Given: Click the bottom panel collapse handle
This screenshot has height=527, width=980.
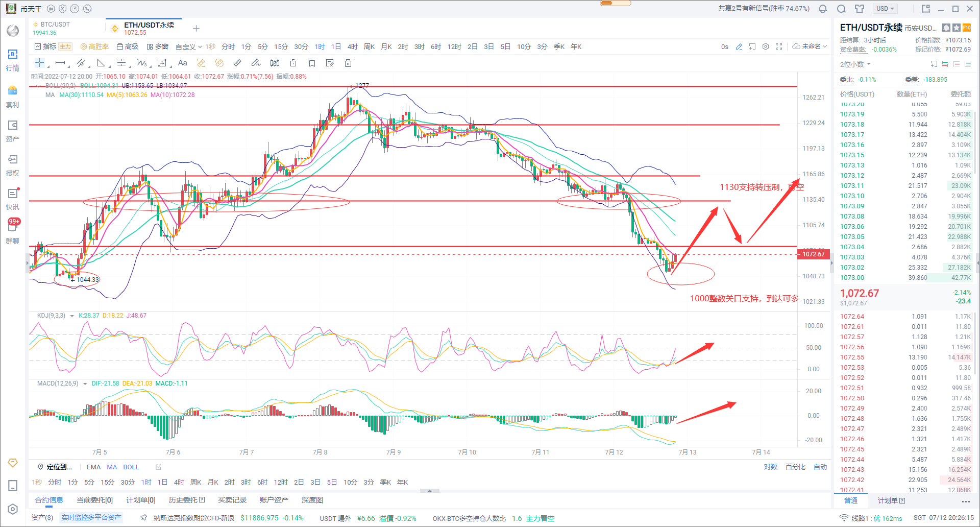Looking at the screenshot, I should 430,491.
